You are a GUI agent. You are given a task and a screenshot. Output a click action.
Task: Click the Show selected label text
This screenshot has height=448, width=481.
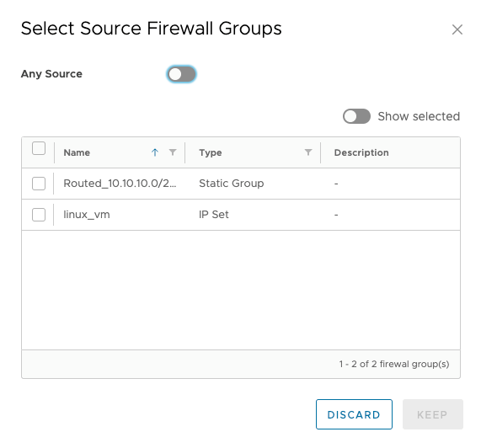click(419, 116)
